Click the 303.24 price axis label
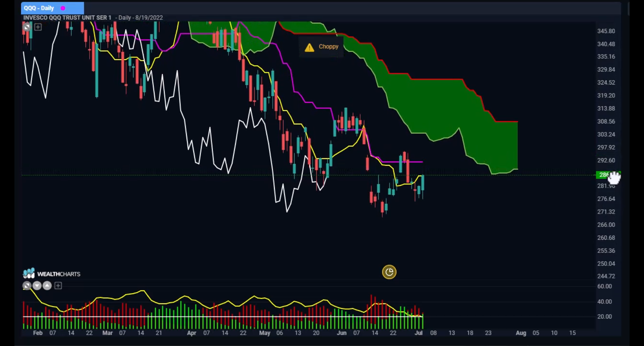 click(x=606, y=134)
